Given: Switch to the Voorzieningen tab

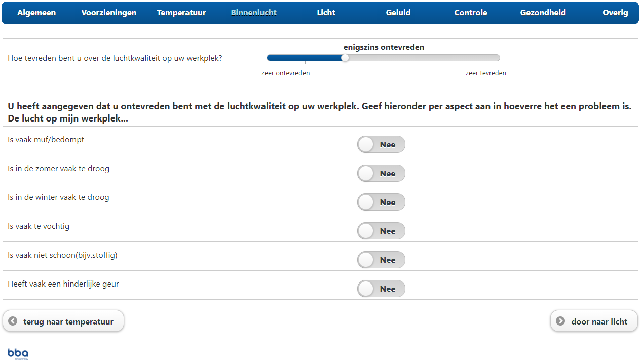Looking at the screenshot, I should 109,13.
